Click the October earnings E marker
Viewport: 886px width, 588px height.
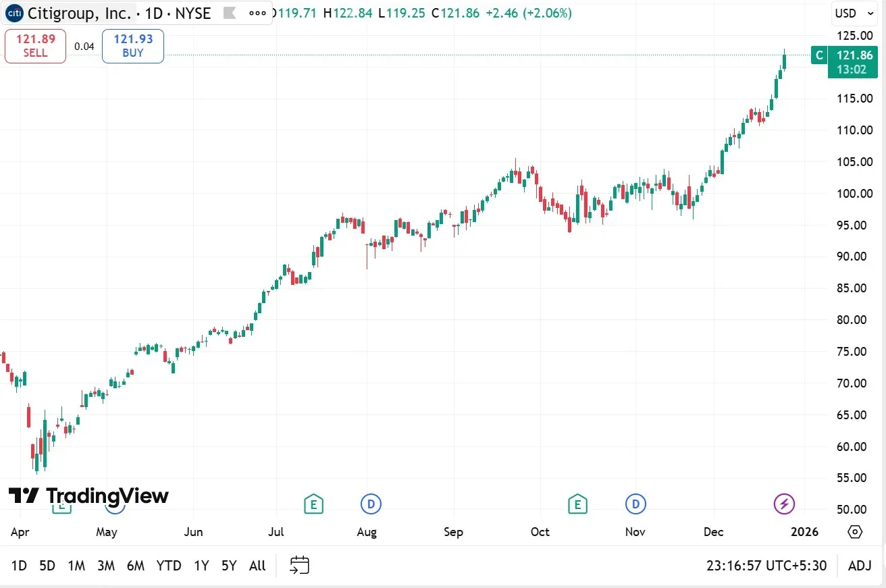click(577, 504)
